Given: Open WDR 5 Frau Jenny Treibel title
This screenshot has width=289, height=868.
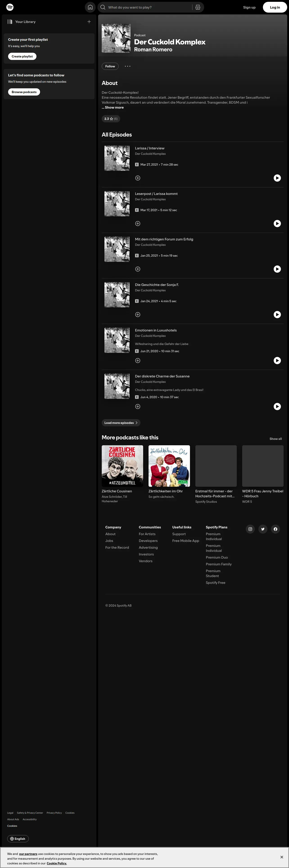Looking at the screenshot, I should [263, 494].
